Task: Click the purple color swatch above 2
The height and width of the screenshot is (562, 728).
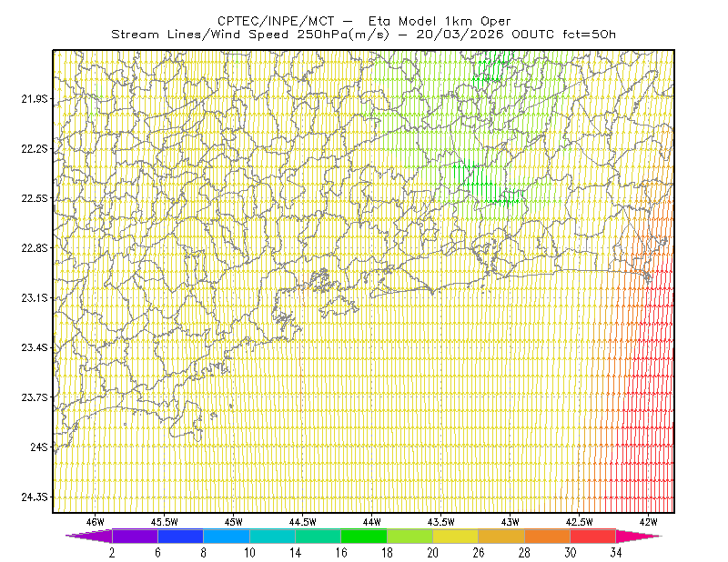Action: 135,536
